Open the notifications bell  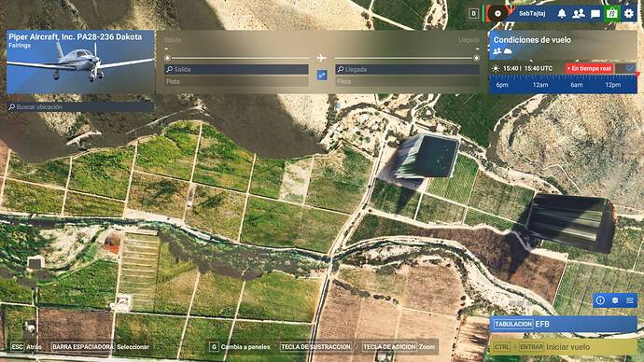pyautogui.click(x=562, y=14)
